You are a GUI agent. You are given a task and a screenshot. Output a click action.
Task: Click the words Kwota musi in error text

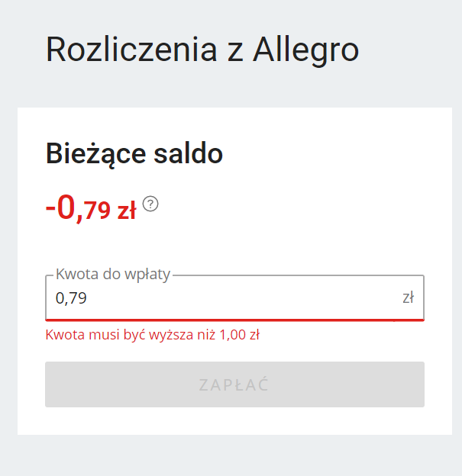point(75,335)
